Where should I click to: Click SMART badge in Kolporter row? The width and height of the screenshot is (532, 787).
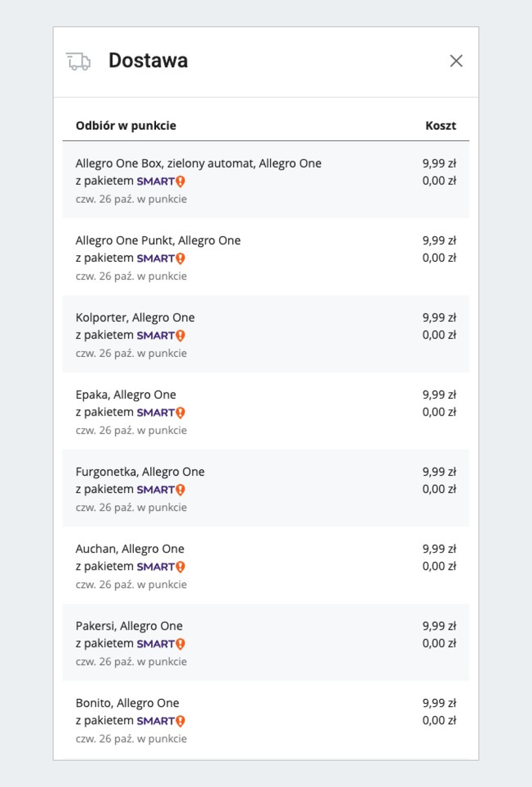(161, 335)
